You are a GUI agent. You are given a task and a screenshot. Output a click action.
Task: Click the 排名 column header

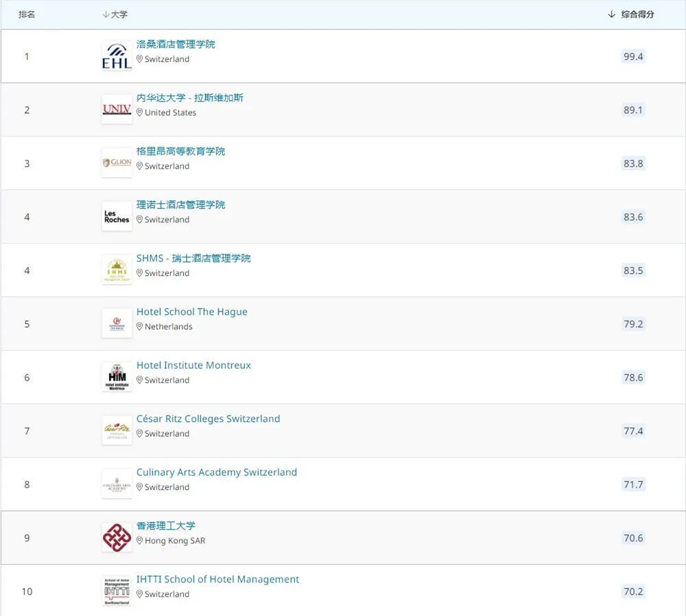pyautogui.click(x=27, y=14)
